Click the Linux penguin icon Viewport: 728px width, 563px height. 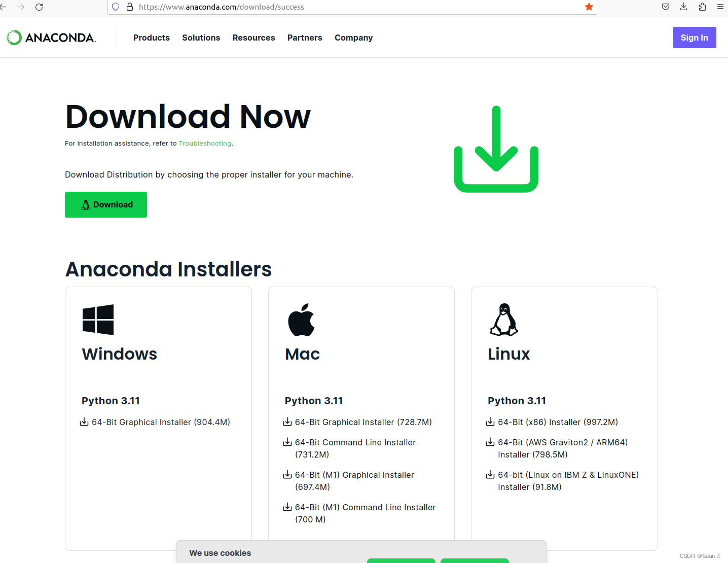504,320
